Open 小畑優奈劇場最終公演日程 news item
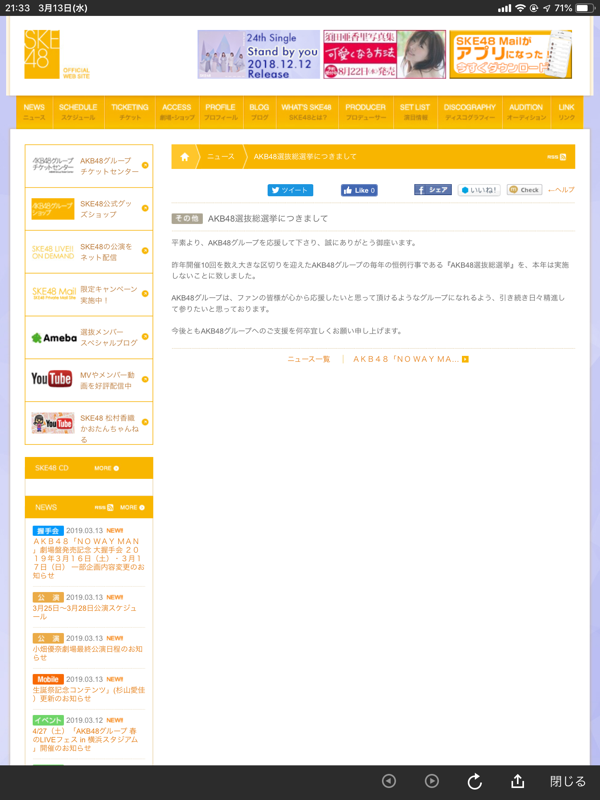This screenshot has width=600, height=800. tap(88, 653)
